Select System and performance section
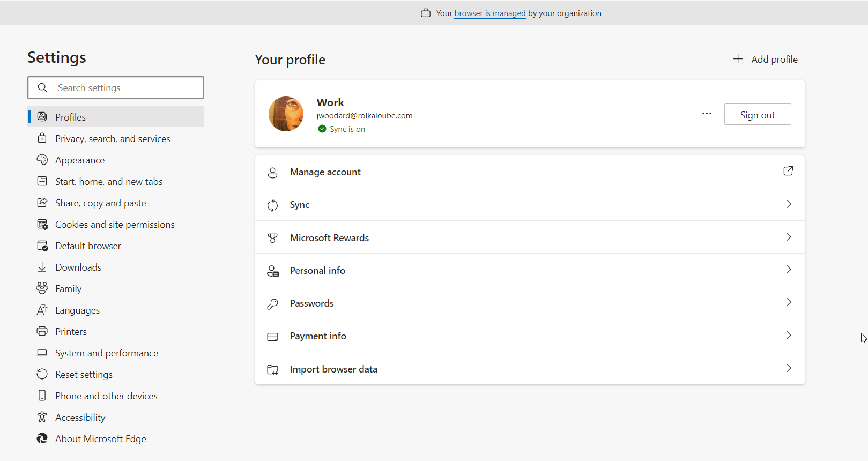868x461 pixels. [x=106, y=353]
